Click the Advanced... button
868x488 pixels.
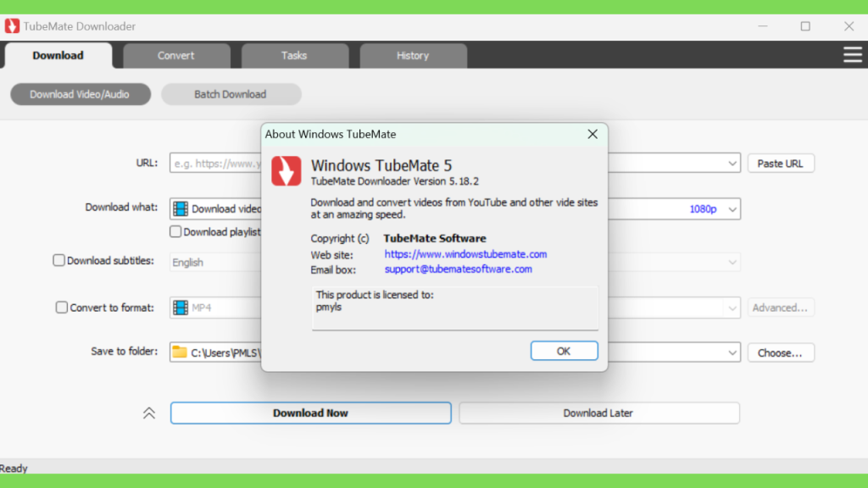pos(781,308)
